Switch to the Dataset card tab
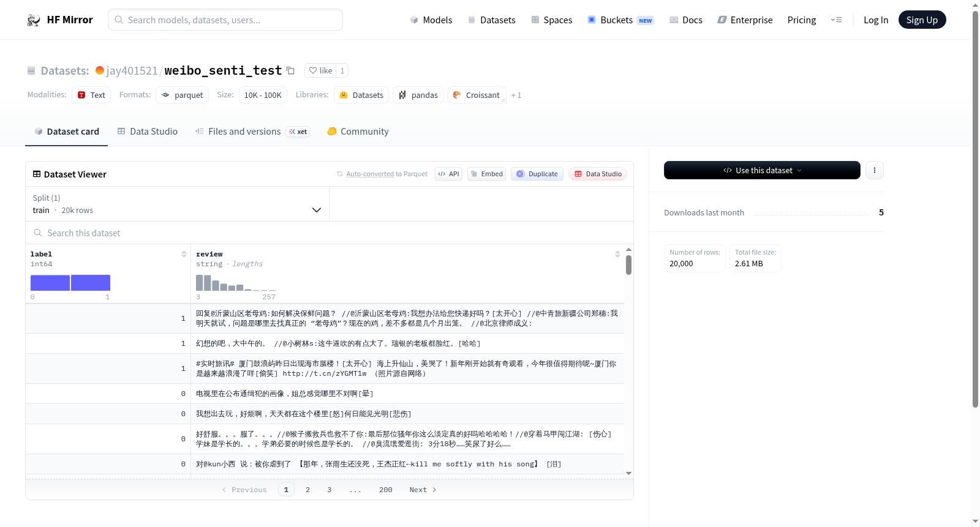This screenshot has width=980, height=527. [67, 132]
